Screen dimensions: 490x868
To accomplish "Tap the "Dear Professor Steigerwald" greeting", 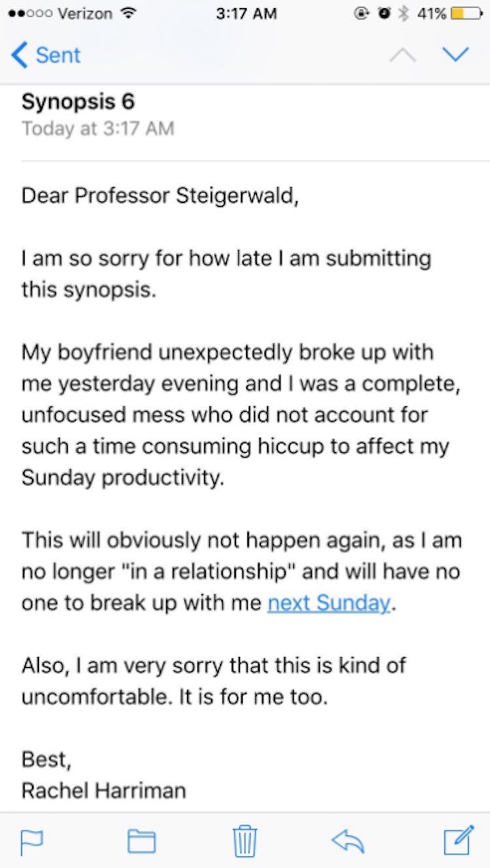I will [160, 195].
